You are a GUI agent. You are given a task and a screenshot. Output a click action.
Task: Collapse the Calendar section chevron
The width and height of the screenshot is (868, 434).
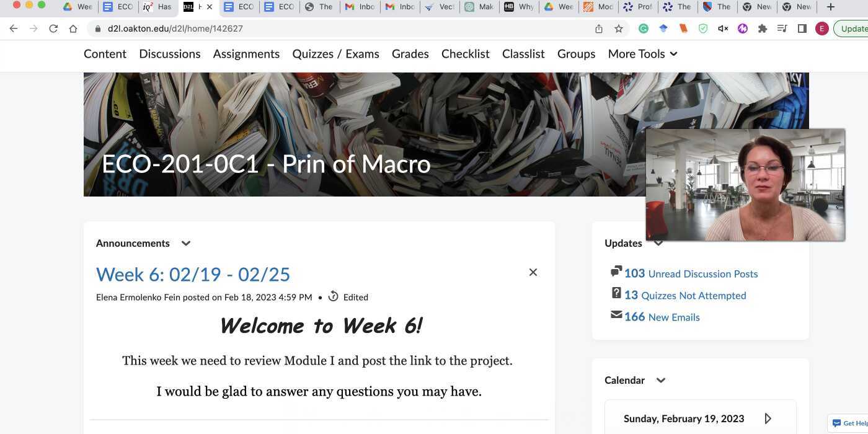(660, 380)
